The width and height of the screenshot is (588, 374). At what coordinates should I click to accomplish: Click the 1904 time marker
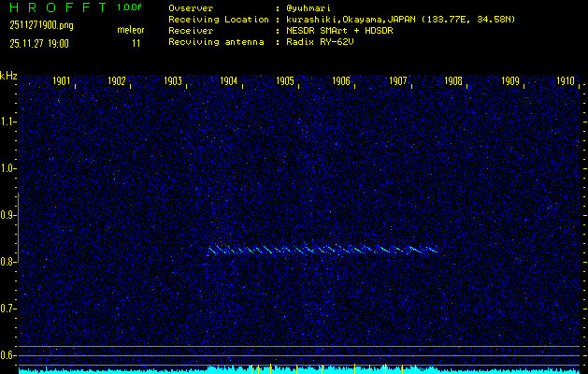pos(228,81)
